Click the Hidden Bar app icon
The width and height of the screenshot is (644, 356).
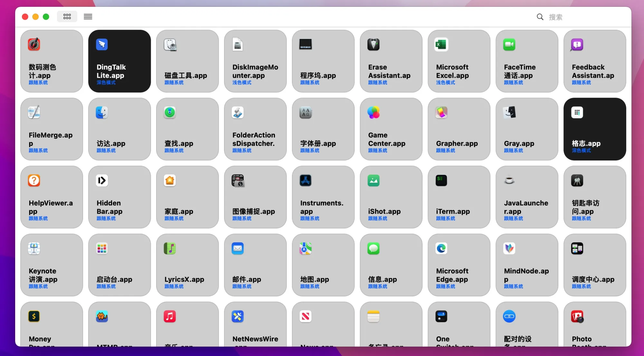(x=102, y=180)
